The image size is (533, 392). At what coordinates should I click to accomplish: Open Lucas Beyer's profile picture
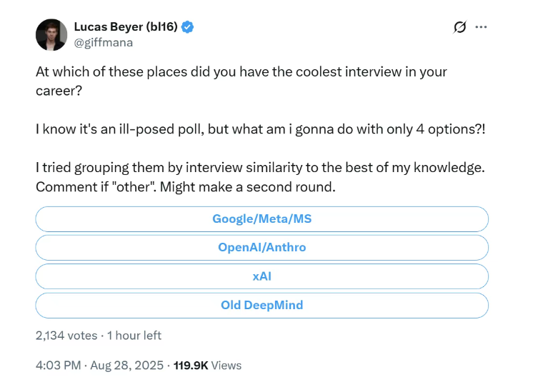(51, 35)
